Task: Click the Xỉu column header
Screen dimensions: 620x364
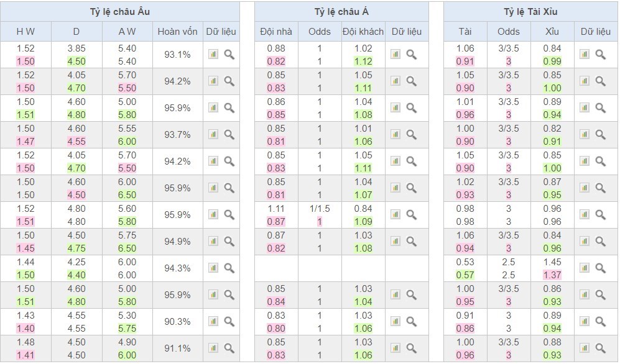Action: (x=552, y=32)
